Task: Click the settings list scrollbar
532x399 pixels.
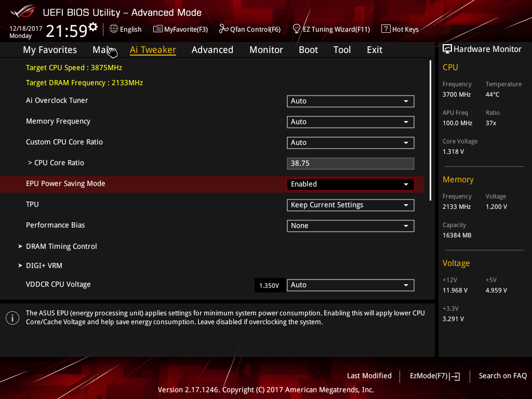Action: [x=431, y=130]
